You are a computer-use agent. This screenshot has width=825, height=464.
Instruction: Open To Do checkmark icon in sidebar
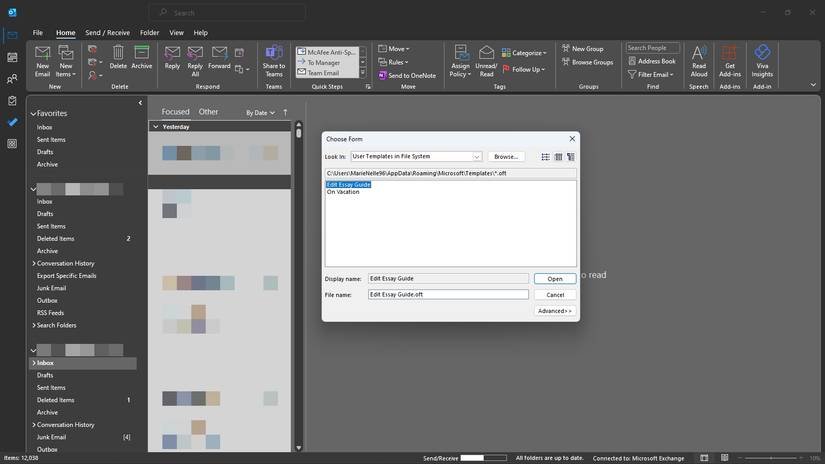(12, 122)
